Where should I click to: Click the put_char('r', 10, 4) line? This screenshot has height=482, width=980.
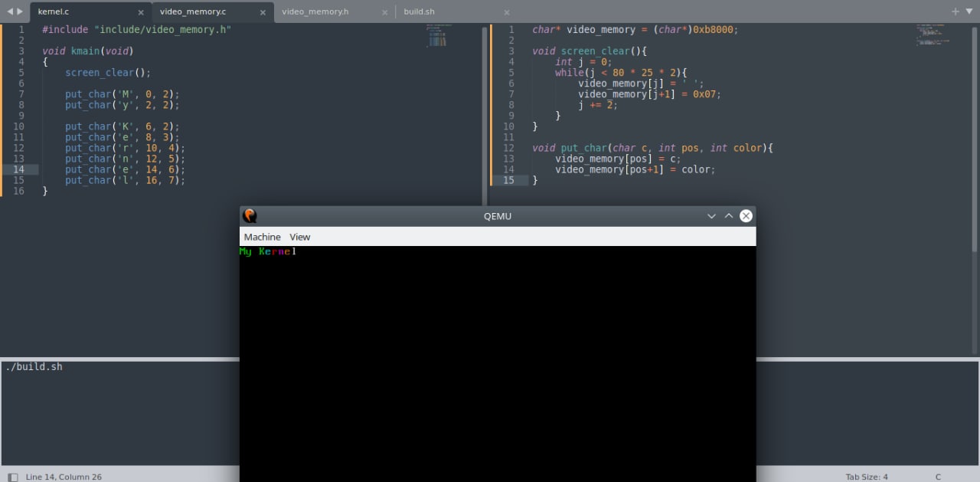(125, 147)
